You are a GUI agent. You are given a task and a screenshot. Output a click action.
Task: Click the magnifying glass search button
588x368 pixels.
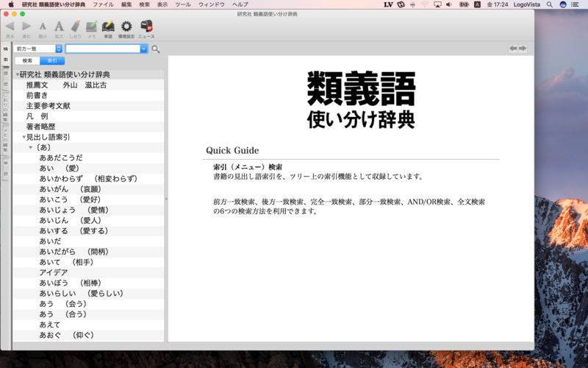click(156, 49)
